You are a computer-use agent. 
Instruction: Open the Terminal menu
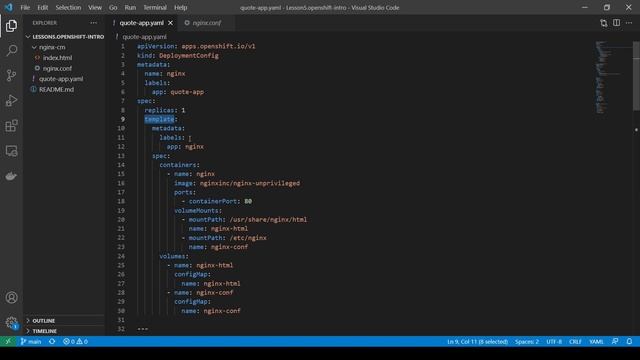coord(155,7)
